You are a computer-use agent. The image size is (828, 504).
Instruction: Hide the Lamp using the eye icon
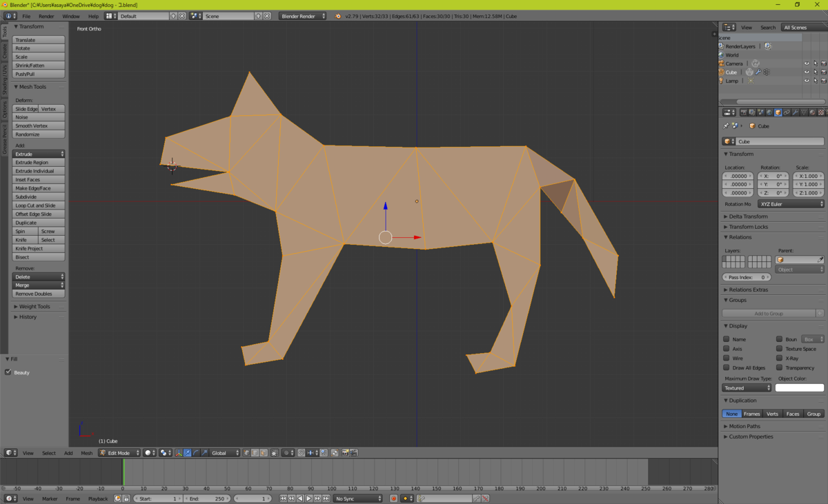(807, 81)
